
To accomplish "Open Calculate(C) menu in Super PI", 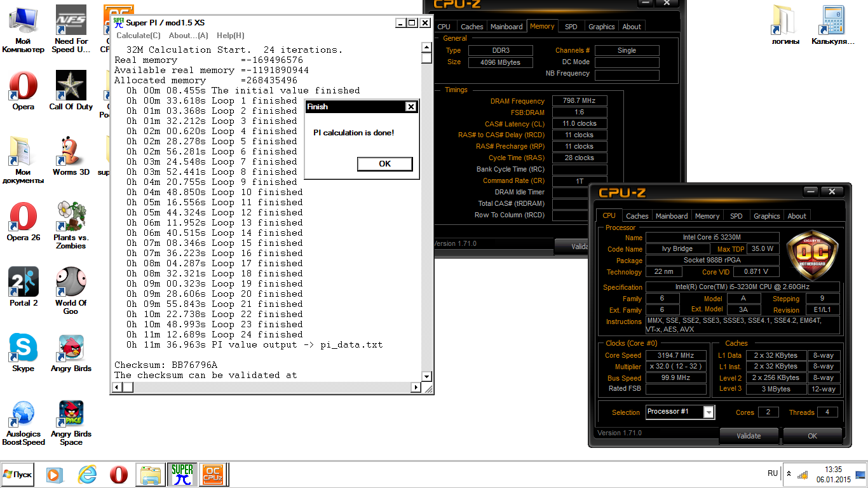I will pyautogui.click(x=138, y=36).
